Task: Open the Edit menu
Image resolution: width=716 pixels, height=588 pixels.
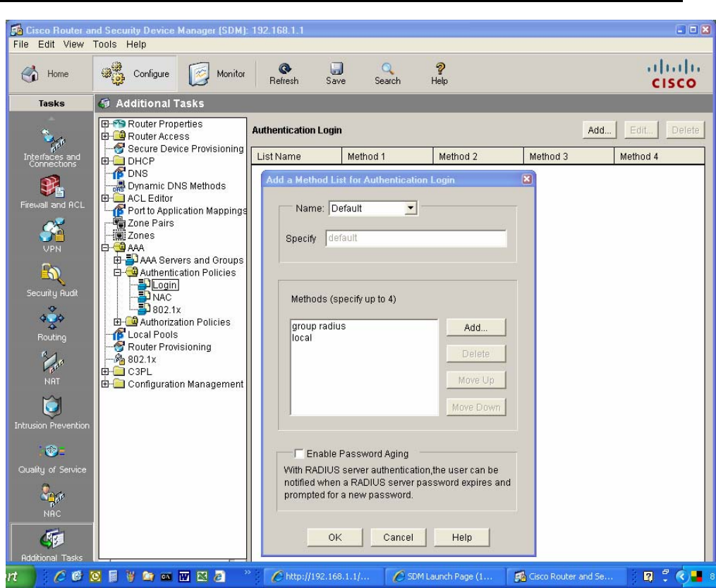Action: point(46,44)
